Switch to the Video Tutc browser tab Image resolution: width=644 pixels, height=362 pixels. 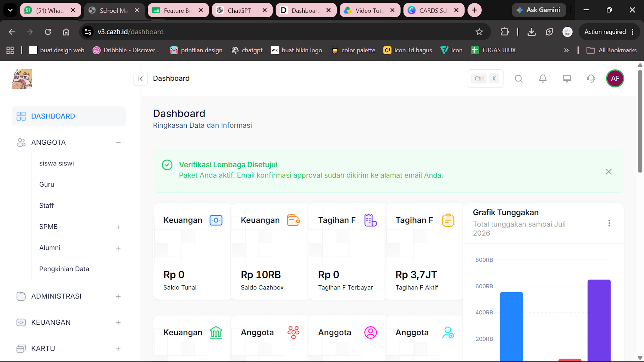[370, 10]
